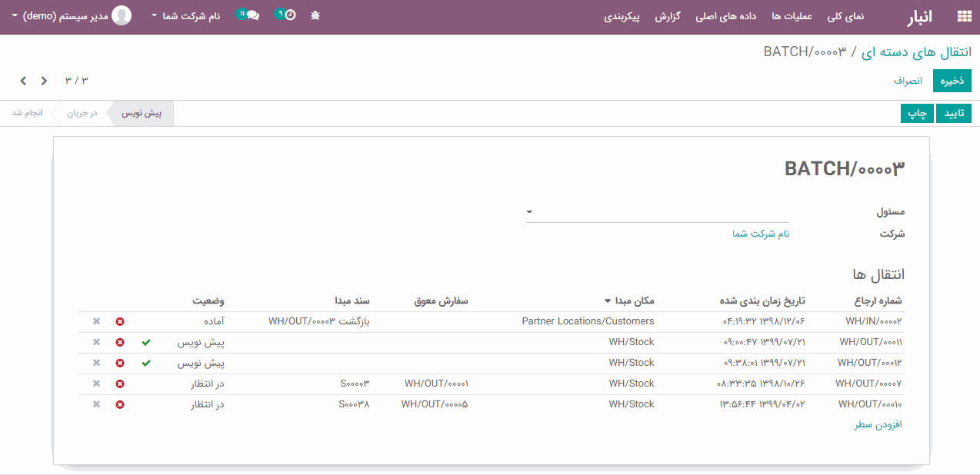Select در جریان status stage

click(82, 113)
